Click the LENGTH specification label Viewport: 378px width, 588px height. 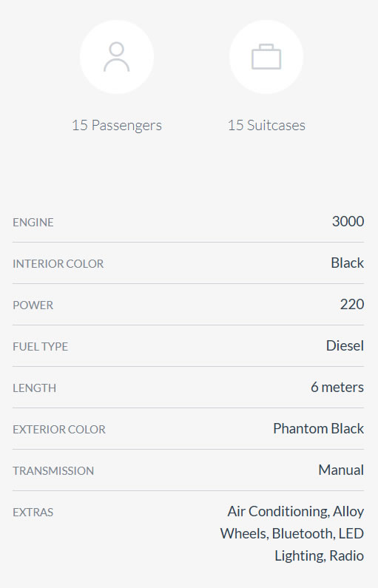click(x=35, y=388)
